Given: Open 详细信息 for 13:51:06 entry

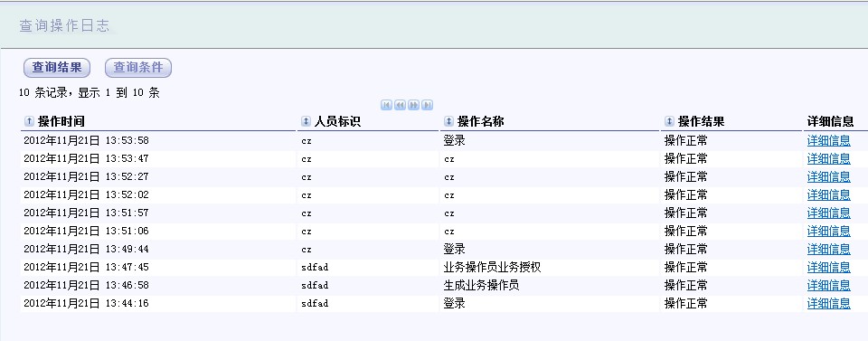Looking at the screenshot, I should [x=829, y=231].
